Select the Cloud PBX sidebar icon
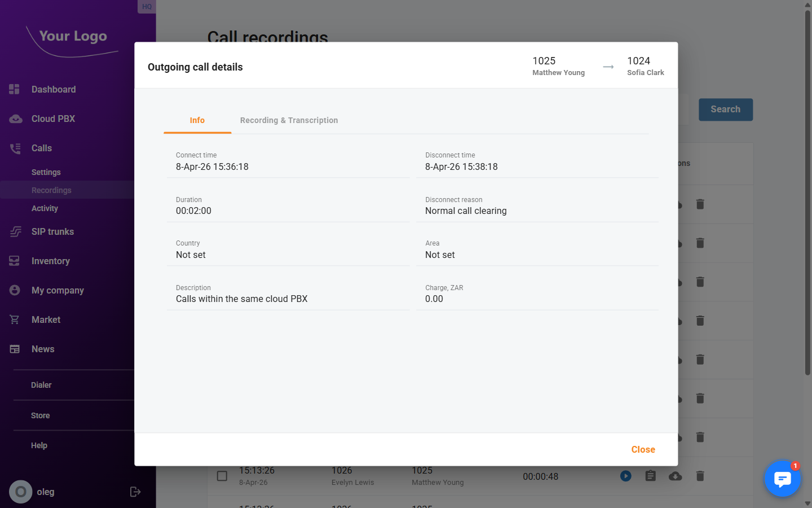The height and width of the screenshot is (508, 812). tap(14, 119)
